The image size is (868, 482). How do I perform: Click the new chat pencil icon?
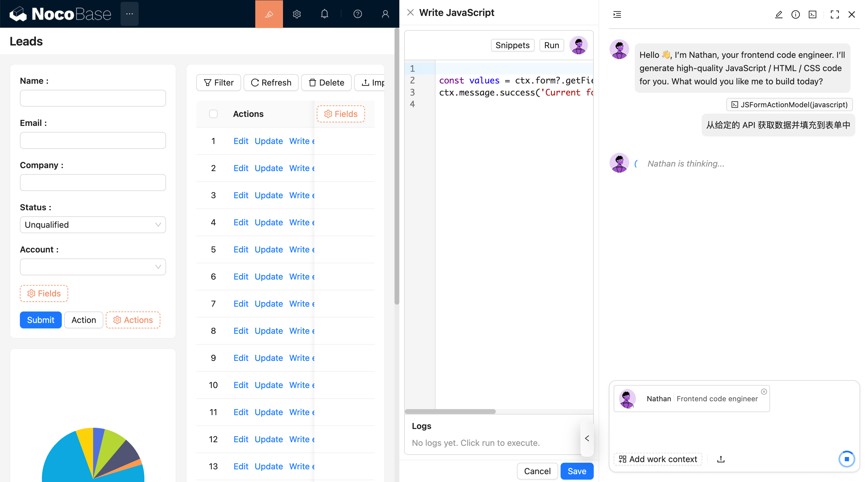tap(778, 14)
